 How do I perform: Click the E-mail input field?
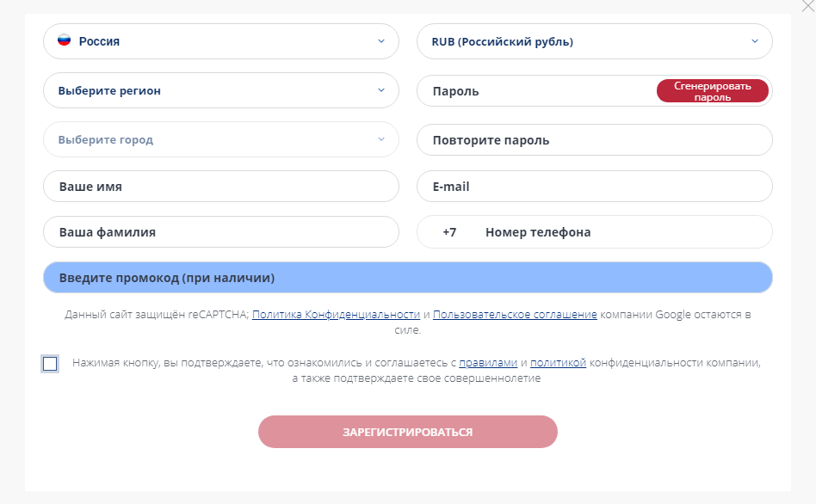point(594,186)
